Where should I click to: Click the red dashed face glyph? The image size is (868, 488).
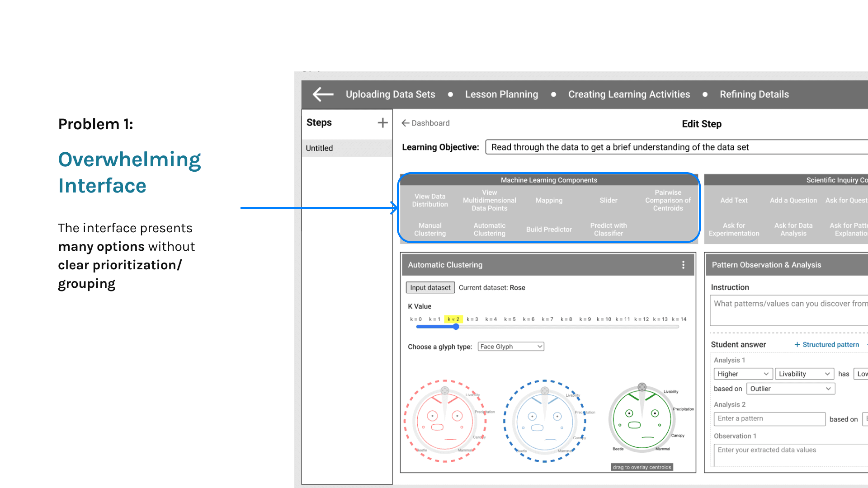(x=445, y=421)
